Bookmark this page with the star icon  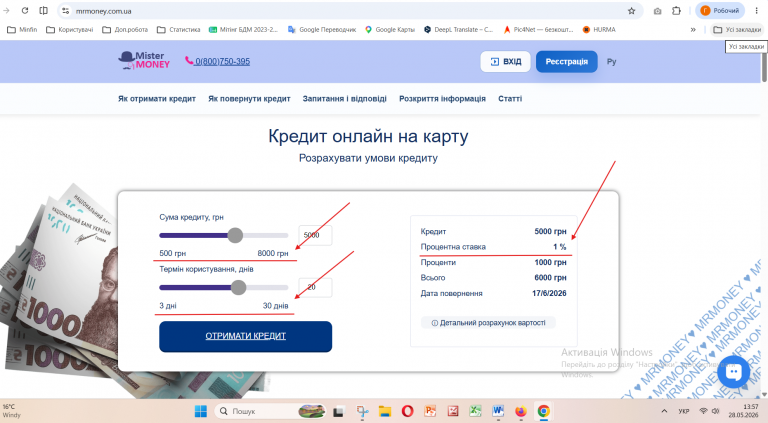click(x=631, y=11)
